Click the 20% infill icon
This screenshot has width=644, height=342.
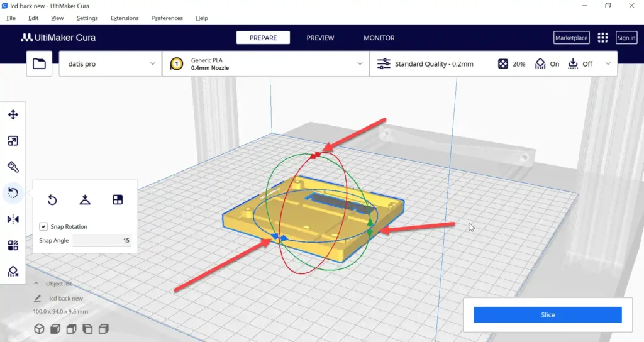[503, 63]
